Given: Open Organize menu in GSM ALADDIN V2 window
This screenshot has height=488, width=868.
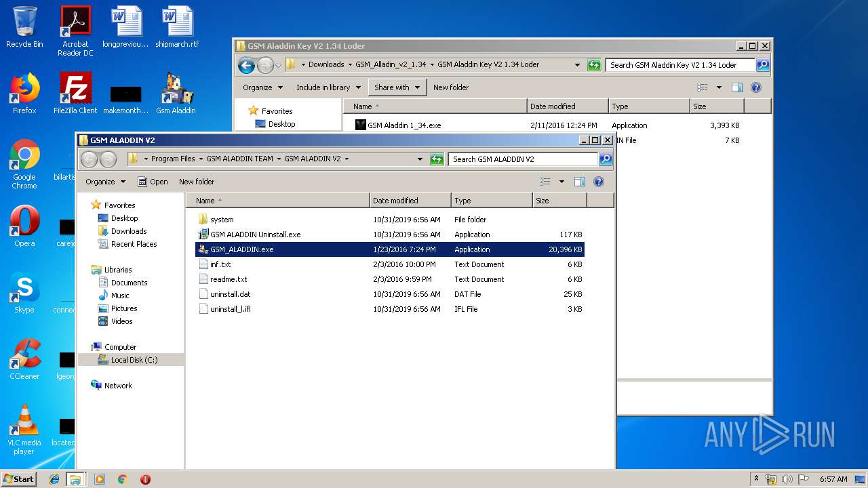Looking at the screenshot, I should point(105,182).
